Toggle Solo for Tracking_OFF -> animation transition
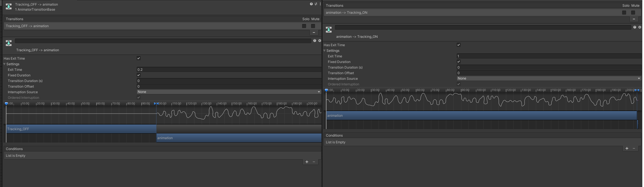Image resolution: width=644 pixels, height=187 pixels. click(x=304, y=26)
